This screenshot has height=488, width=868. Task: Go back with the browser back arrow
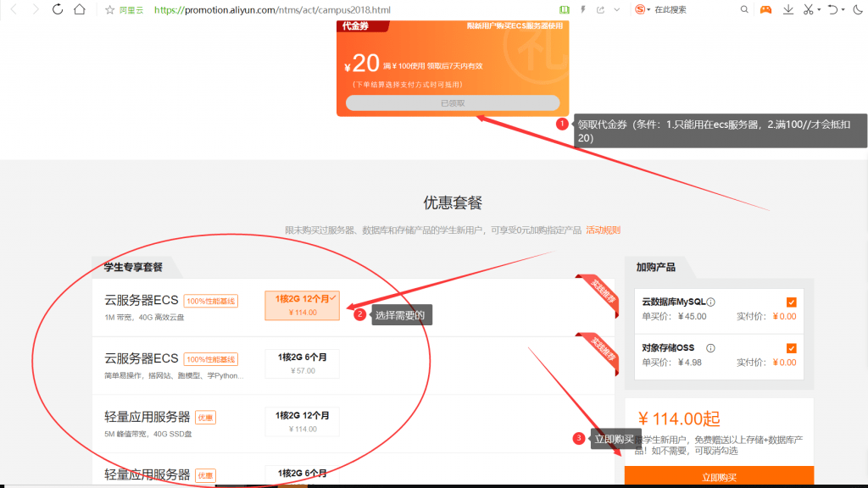click(x=14, y=9)
